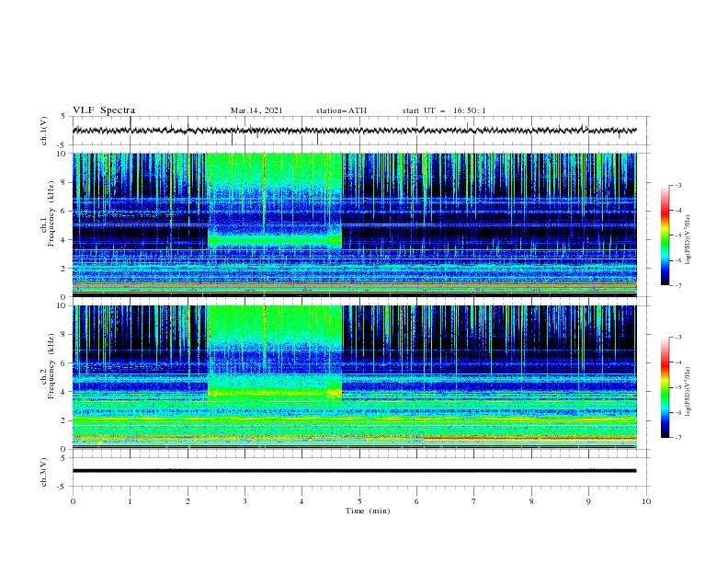
Task: Click the ch.3 flat voltage trace
Action: tap(354, 471)
